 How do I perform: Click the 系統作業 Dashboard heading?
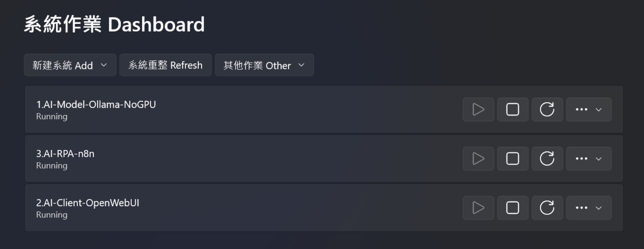tap(114, 25)
